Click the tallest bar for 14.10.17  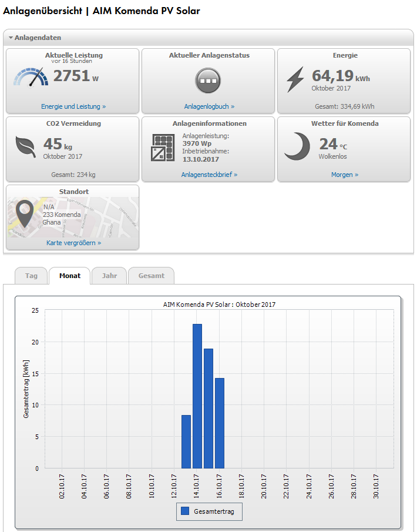[x=197, y=396]
